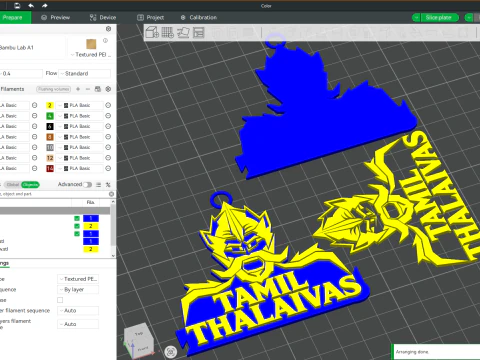The height and width of the screenshot is (360, 480).
Task: Switch to the Preview tab
Action: pos(55,18)
